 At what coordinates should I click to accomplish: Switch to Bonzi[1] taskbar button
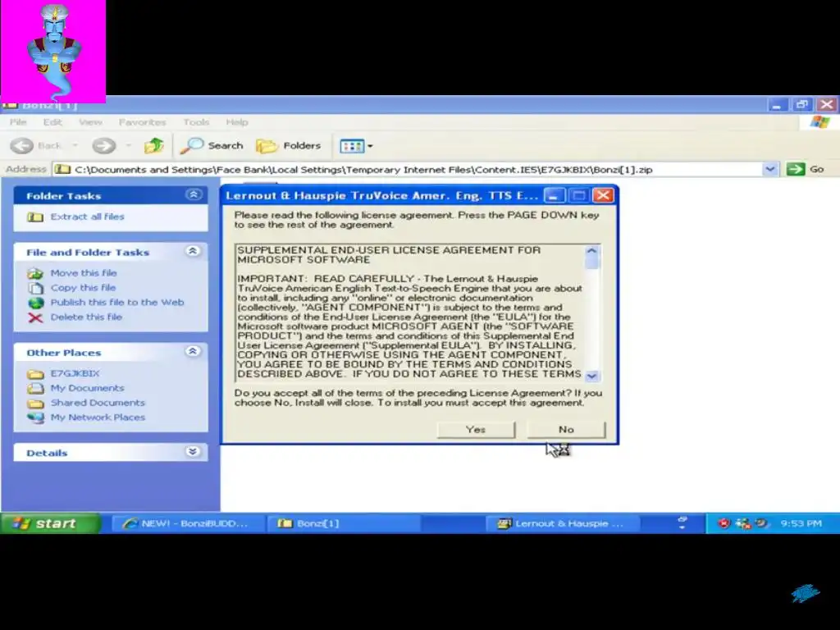click(343, 523)
